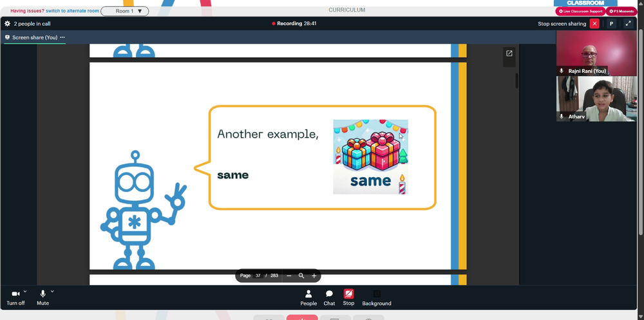Open Room 1 dropdown
This screenshot has width=644, height=320.
coord(125,11)
